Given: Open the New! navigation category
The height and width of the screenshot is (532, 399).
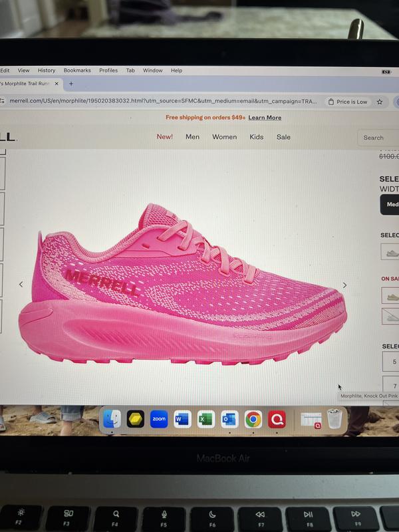Looking at the screenshot, I should (x=164, y=137).
